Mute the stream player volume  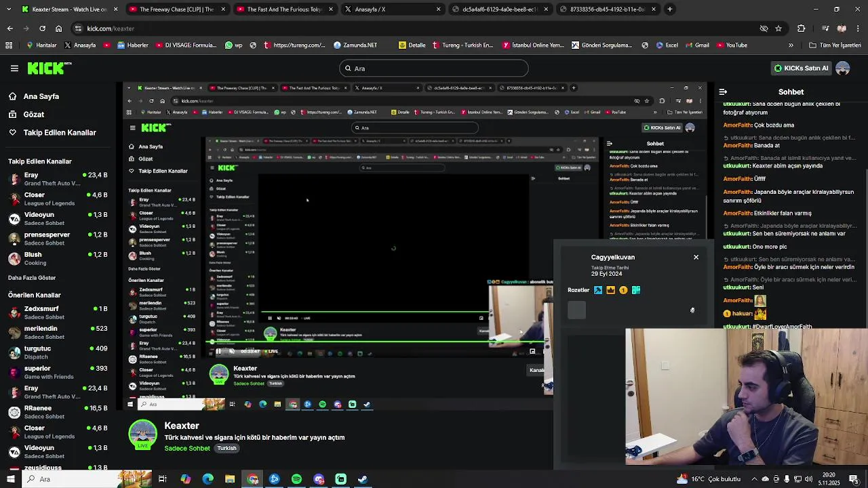(x=232, y=351)
